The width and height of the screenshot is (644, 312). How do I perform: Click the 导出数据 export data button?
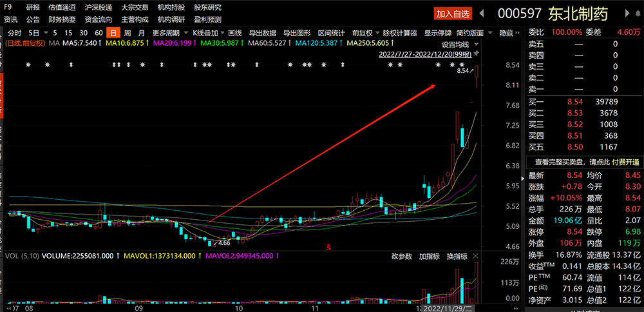(x=262, y=34)
